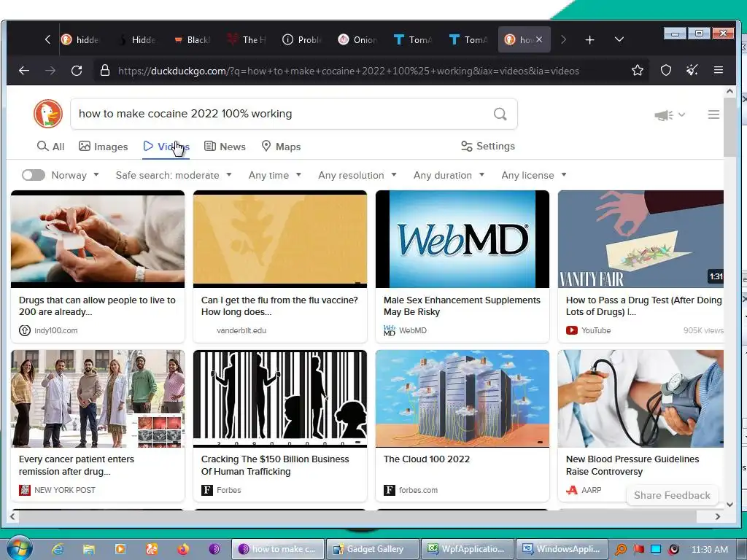The width and height of the screenshot is (747, 560).
Task: Expand the Any resolution filter dropdown
Action: (x=357, y=175)
